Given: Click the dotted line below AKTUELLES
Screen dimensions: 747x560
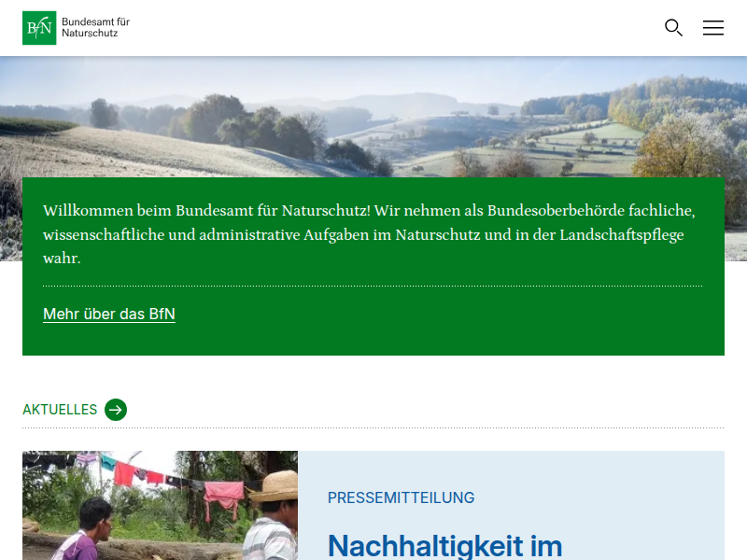Looking at the screenshot, I should [373, 428].
